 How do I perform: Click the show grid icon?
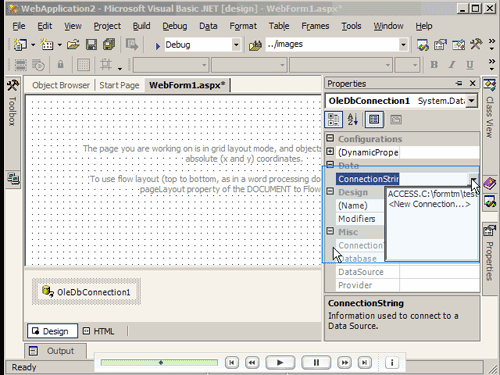click(x=83, y=65)
